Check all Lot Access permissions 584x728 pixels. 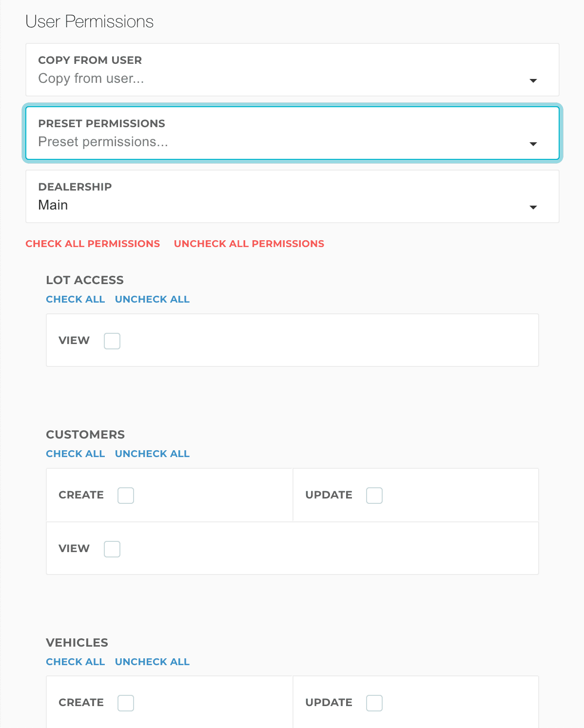pyautogui.click(x=76, y=299)
